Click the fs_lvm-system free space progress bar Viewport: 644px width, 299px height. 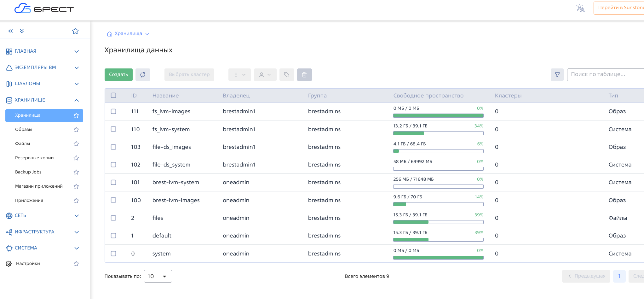[x=438, y=133]
